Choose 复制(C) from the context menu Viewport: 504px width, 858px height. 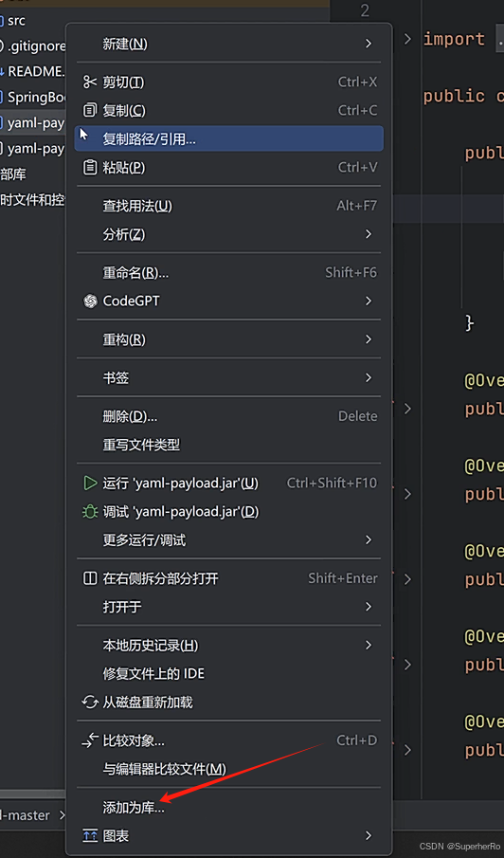coord(229,111)
